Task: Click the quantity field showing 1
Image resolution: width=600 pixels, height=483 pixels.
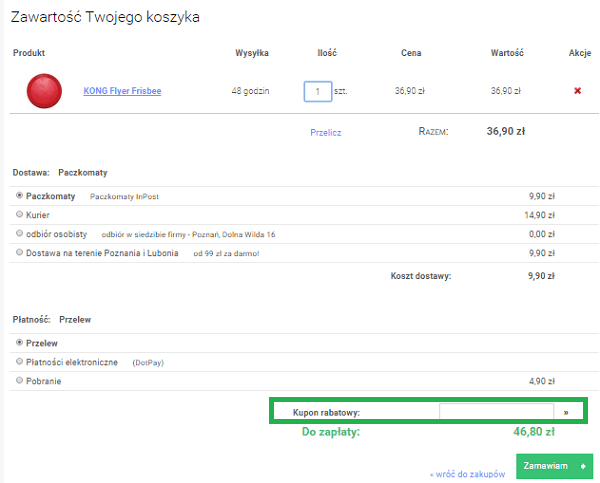Action: (317, 91)
